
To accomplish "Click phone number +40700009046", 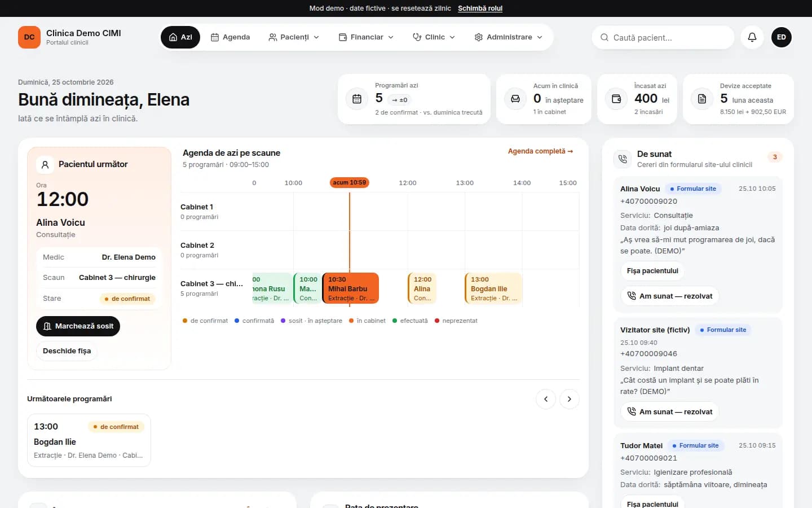I will click(648, 354).
